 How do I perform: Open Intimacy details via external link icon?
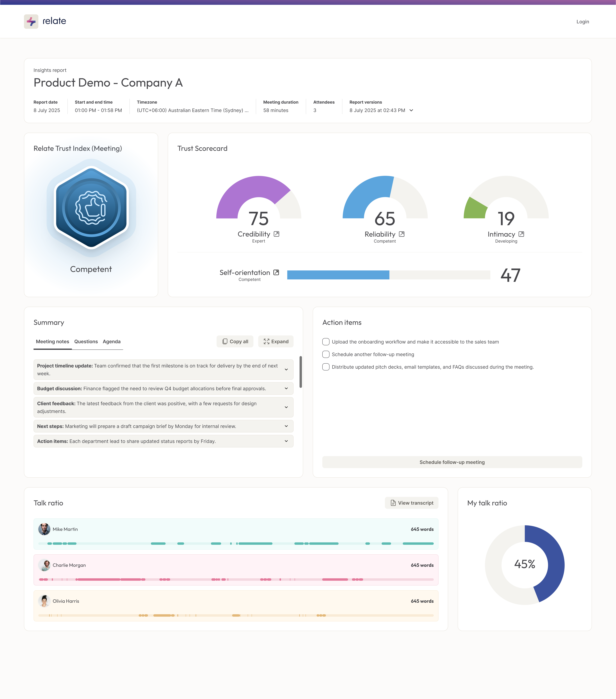[521, 234]
